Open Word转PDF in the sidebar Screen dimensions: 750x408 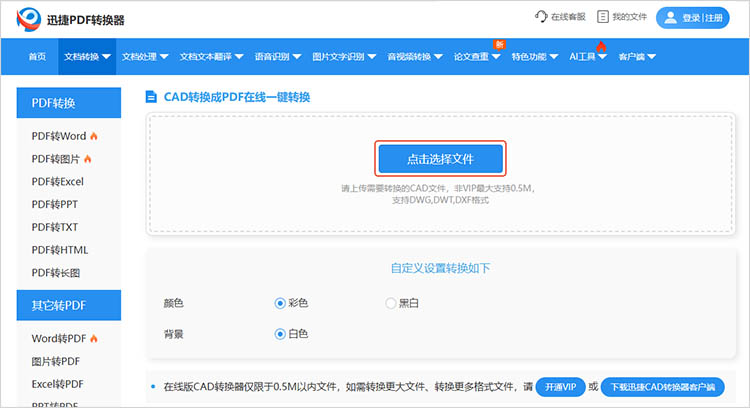click(x=59, y=339)
